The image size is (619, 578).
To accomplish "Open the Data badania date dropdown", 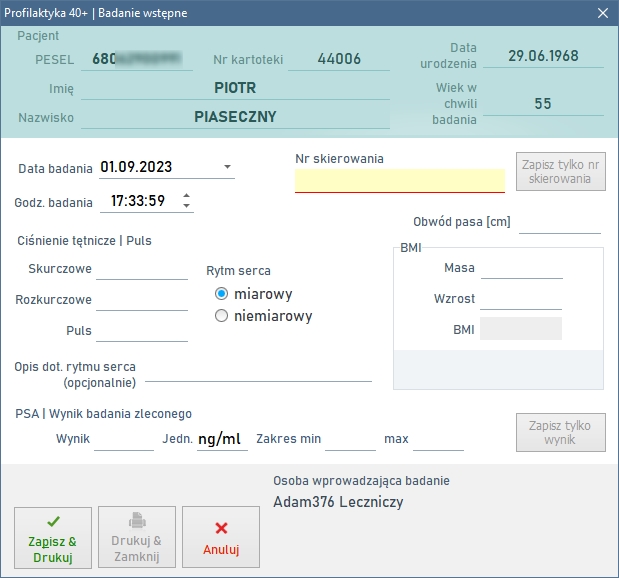I will click(227, 167).
